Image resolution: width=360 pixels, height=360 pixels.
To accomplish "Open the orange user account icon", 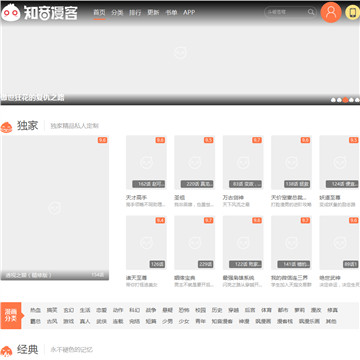I will click(331, 12).
